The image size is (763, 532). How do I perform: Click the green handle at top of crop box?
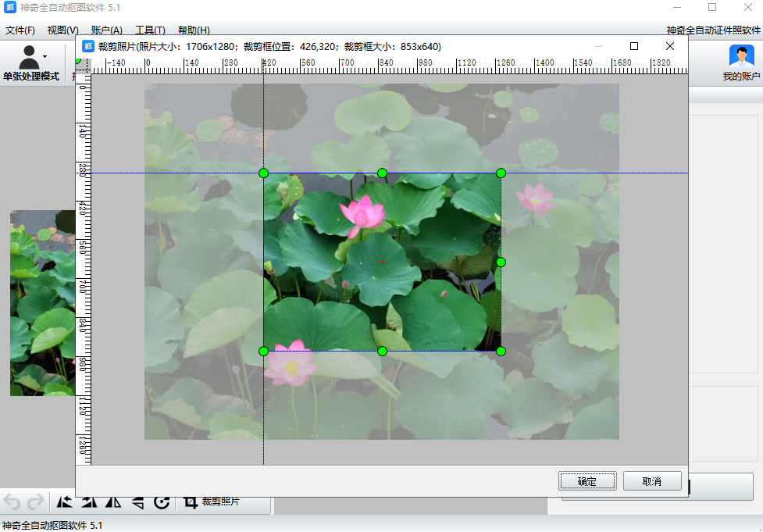pos(382,173)
